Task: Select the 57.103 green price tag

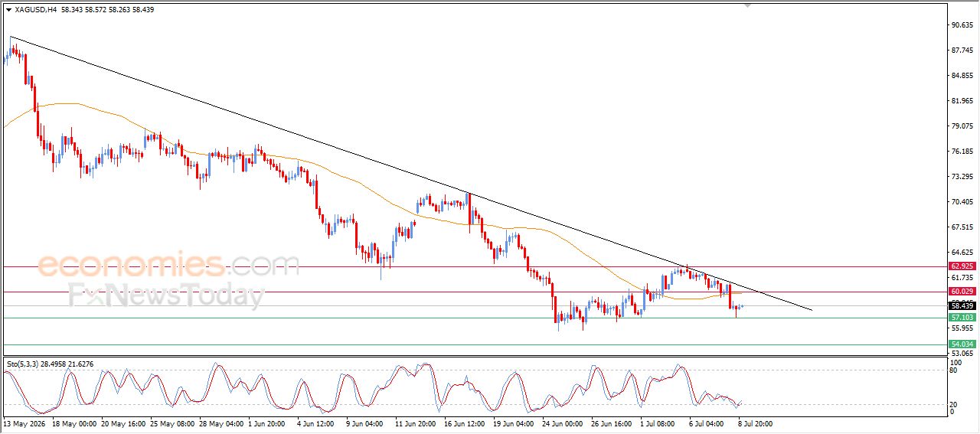Action: coord(962,317)
